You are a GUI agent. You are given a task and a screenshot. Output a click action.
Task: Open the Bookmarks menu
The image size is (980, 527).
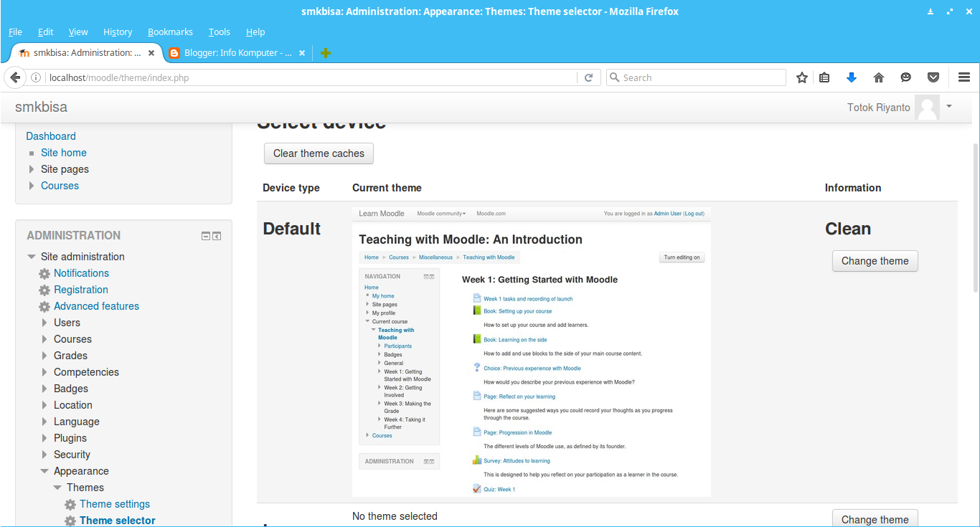[170, 32]
